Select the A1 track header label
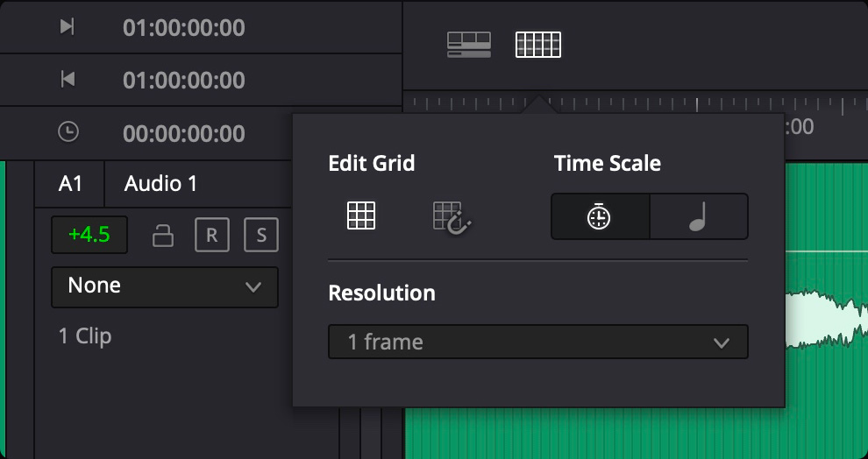The width and height of the screenshot is (868, 459). coord(70,184)
